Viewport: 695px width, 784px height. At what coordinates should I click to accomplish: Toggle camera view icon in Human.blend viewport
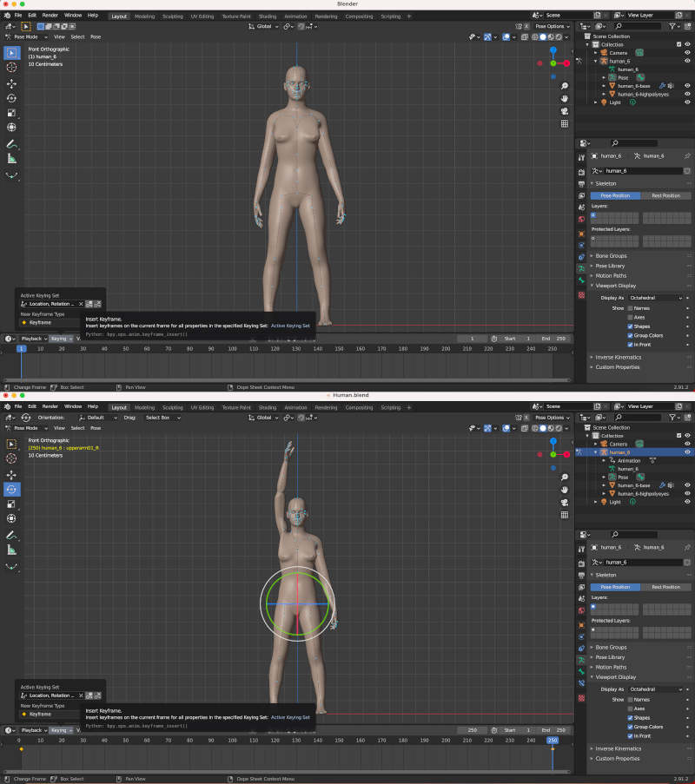tap(565, 503)
